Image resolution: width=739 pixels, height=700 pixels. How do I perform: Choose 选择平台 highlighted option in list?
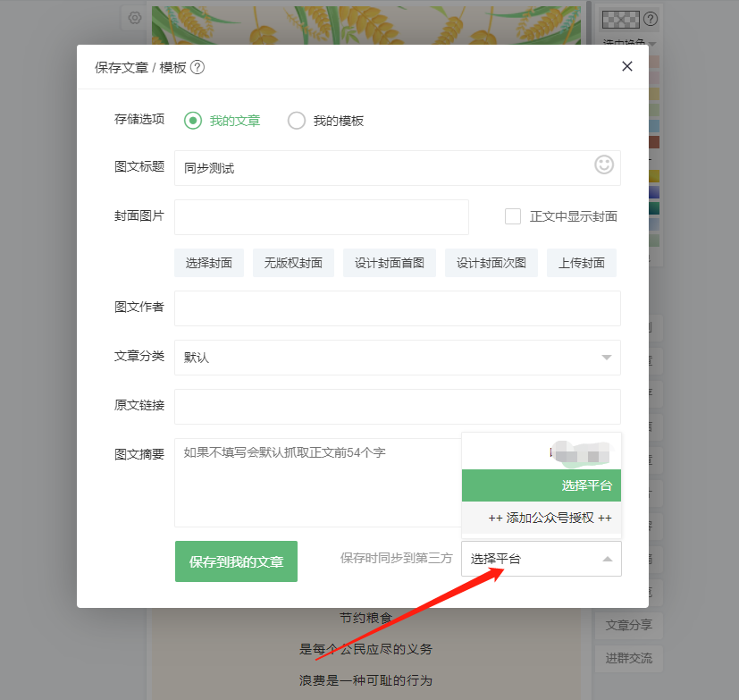click(541, 485)
